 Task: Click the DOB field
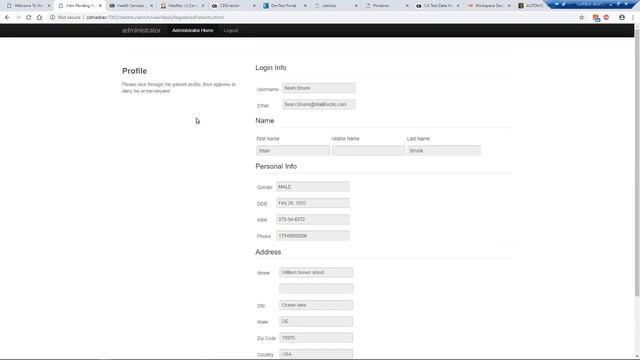[313, 203]
